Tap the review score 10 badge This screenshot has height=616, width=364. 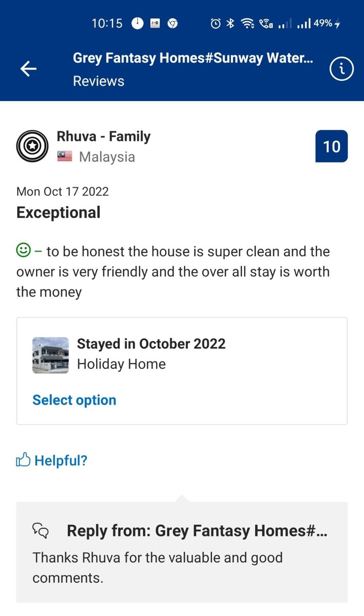point(332,146)
